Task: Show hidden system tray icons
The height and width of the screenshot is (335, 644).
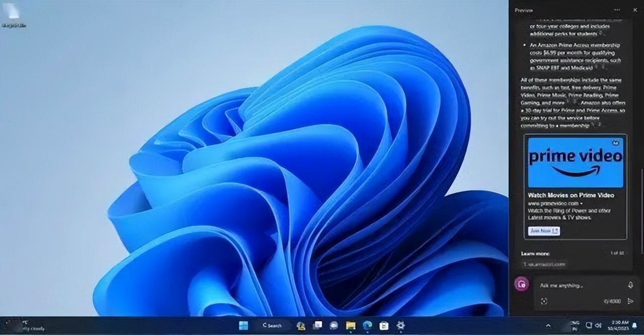Action: click(x=548, y=325)
